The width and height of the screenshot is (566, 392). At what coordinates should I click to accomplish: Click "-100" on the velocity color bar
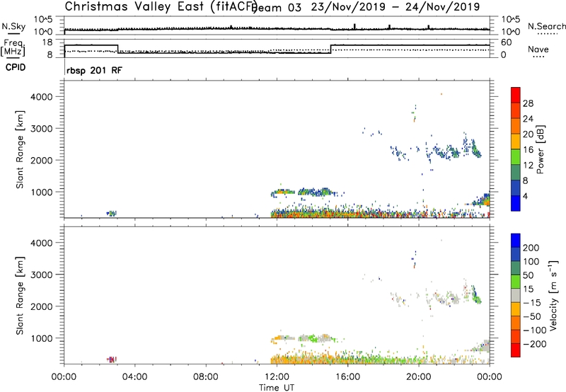(534, 330)
